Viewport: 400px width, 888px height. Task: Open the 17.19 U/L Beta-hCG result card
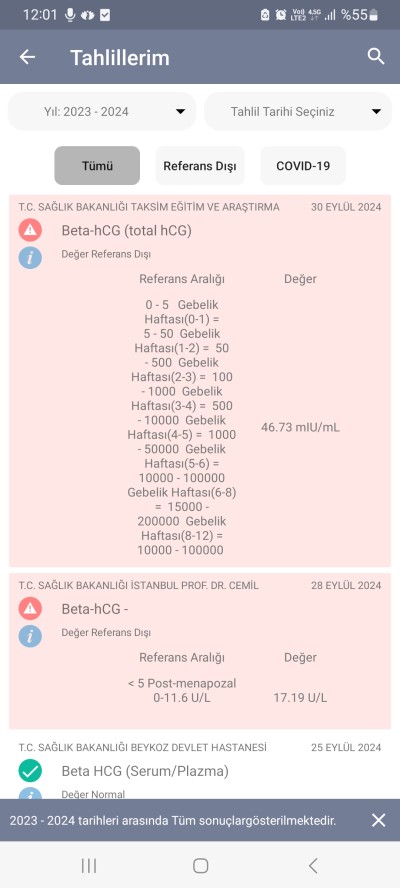pos(200,651)
